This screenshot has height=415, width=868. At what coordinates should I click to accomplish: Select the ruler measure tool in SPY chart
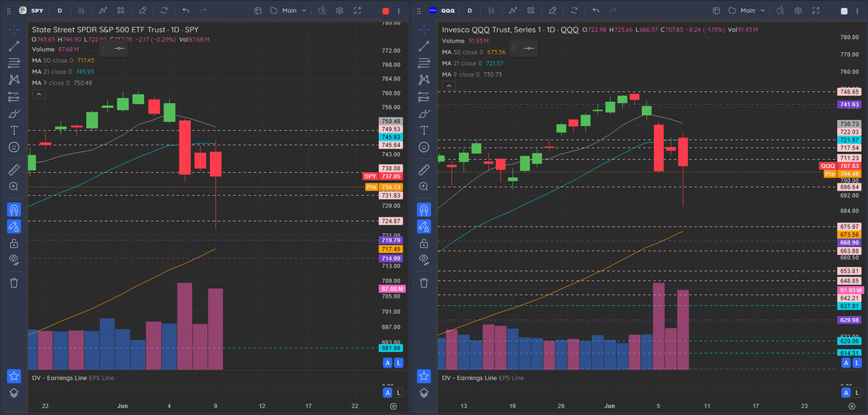[x=14, y=169]
